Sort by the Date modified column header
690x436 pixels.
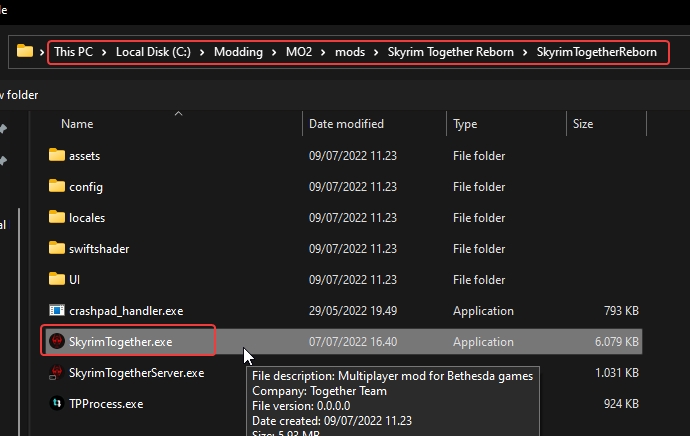(x=346, y=124)
